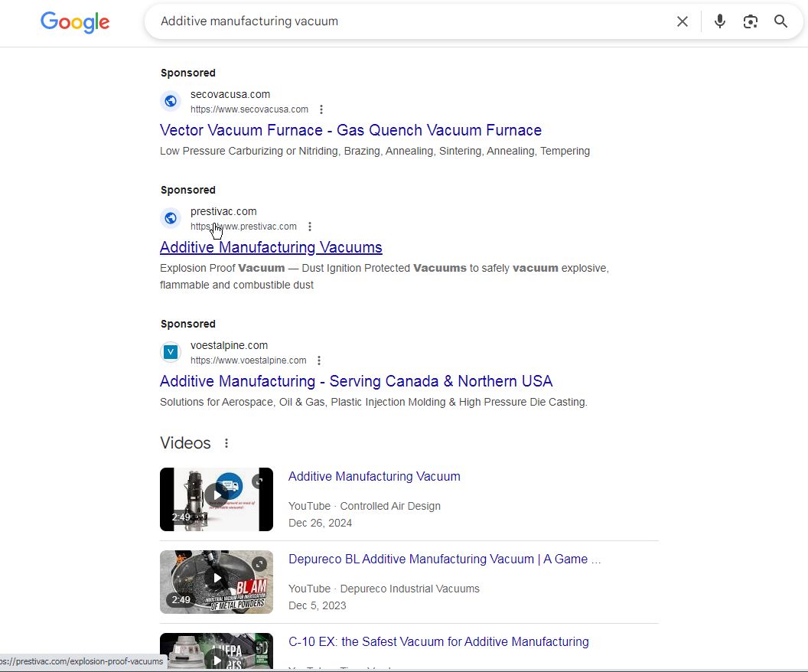
Task: Play the Controlled Air Design video thumbnail
Action: (217, 499)
